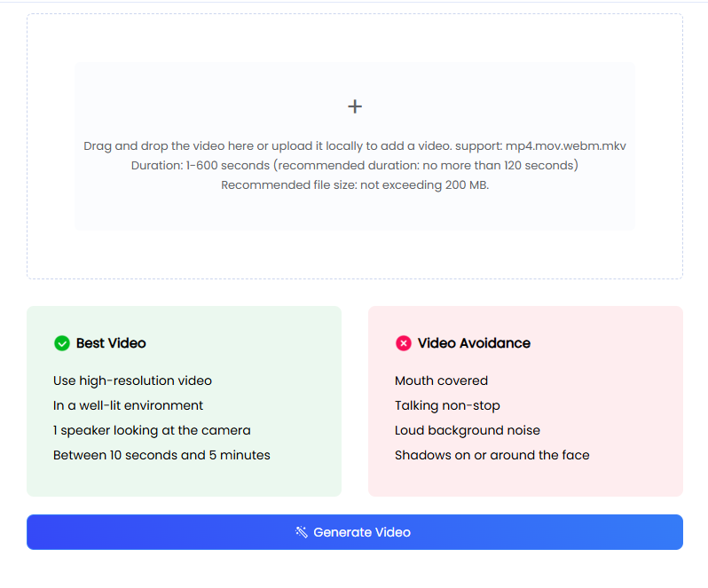The height and width of the screenshot is (588, 708).
Task: Click the red X Video Avoidance icon
Action: [404, 343]
